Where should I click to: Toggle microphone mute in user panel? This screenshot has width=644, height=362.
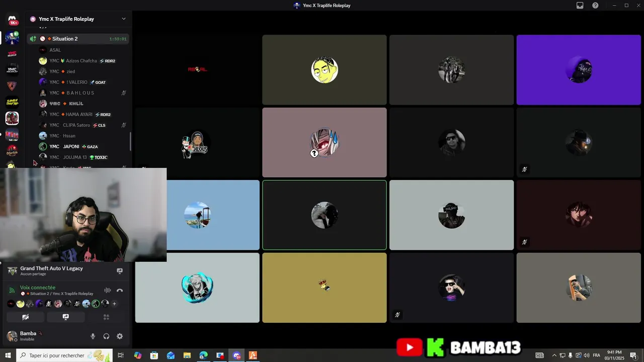[93, 336]
